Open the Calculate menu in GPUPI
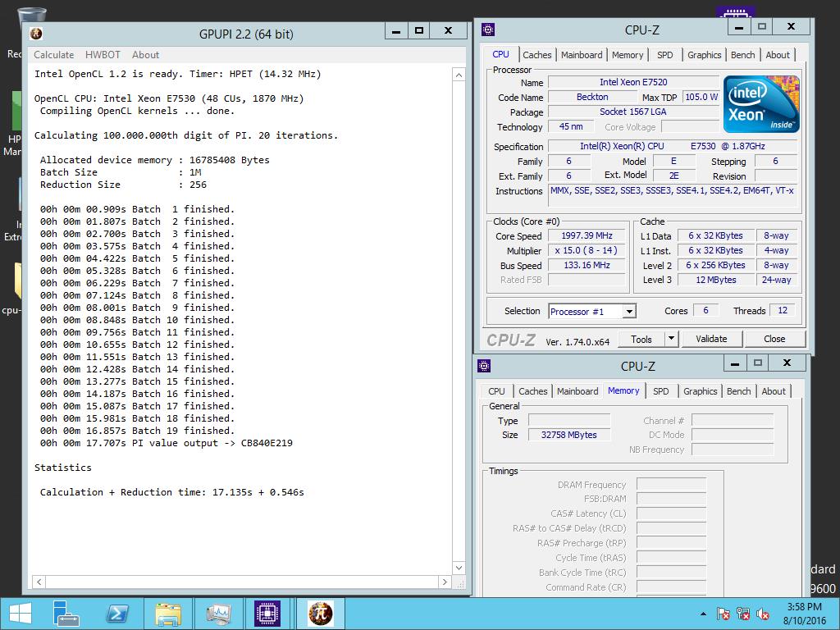 [53, 55]
